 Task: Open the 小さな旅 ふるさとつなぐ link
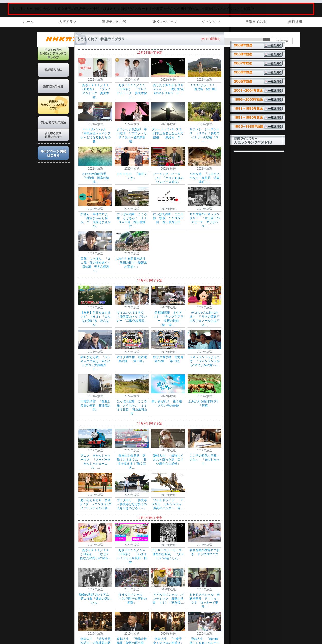204,178
